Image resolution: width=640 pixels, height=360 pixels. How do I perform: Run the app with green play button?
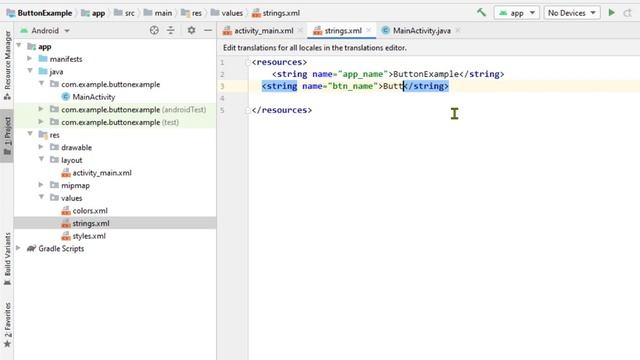click(x=611, y=13)
